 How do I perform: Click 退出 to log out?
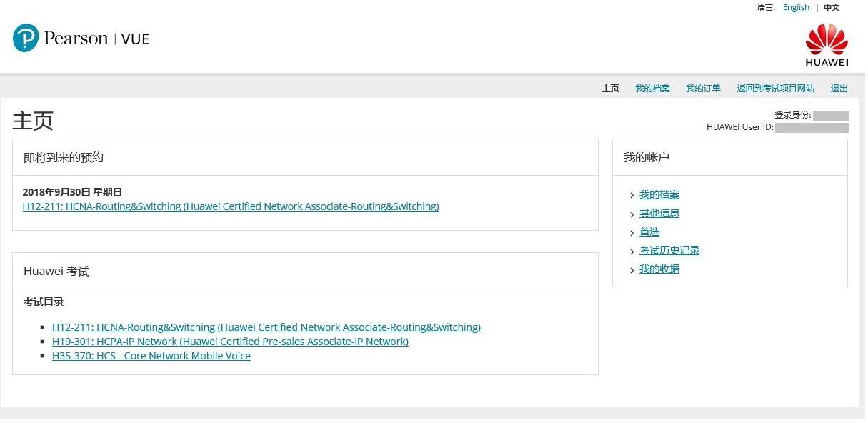(x=839, y=89)
